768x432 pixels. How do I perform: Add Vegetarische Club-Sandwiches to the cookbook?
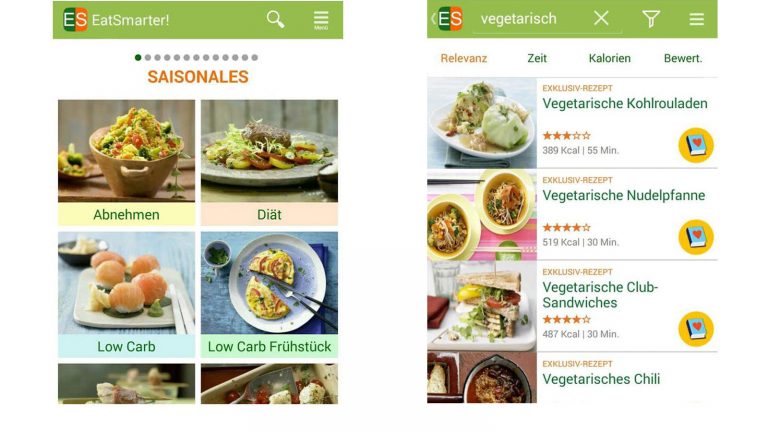tap(696, 329)
